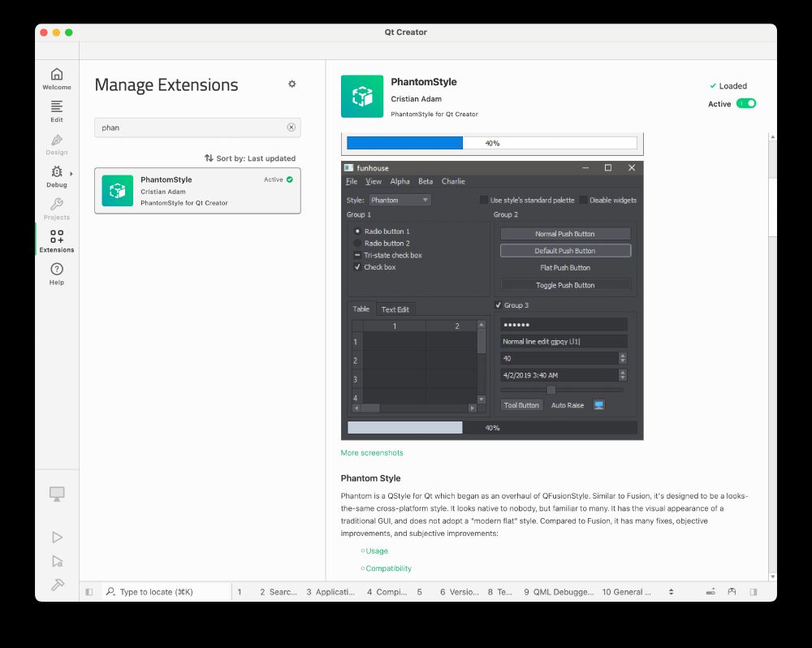
Task: Open the Welcome mode
Action: point(57,79)
